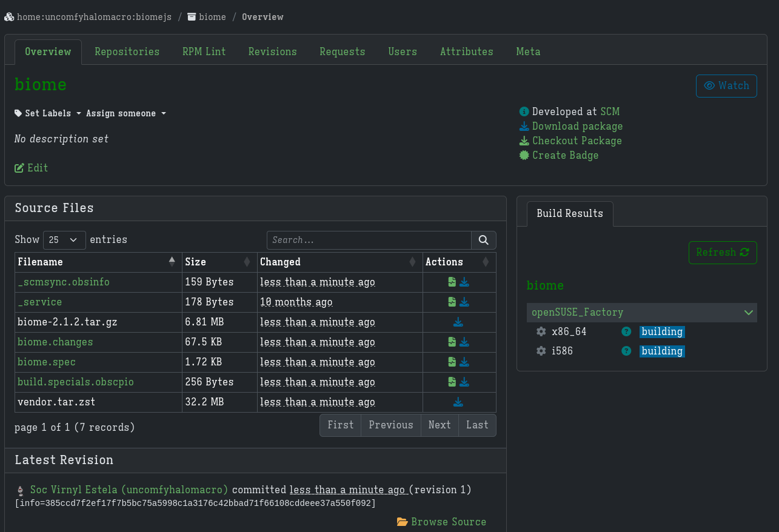This screenshot has height=532, width=779.
Task: Open the build.specials.obscpio file
Action: click(x=76, y=382)
